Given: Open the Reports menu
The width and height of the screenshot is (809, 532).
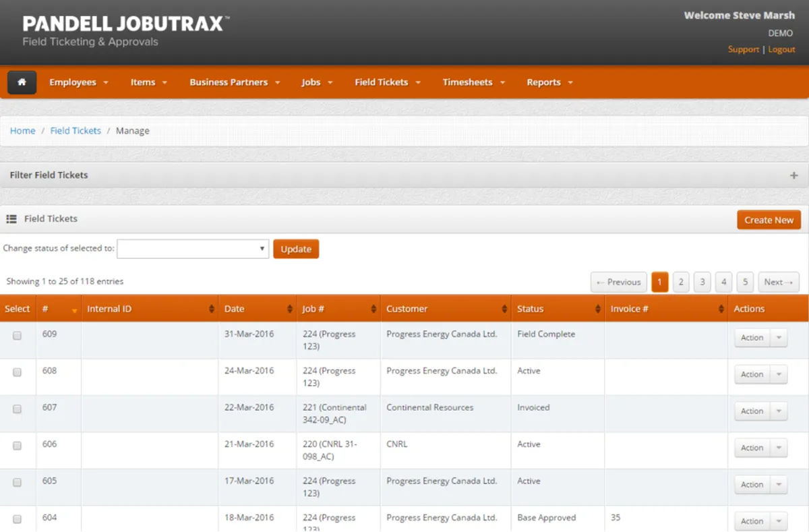Looking at the screenshot, I should pos(549,82).
